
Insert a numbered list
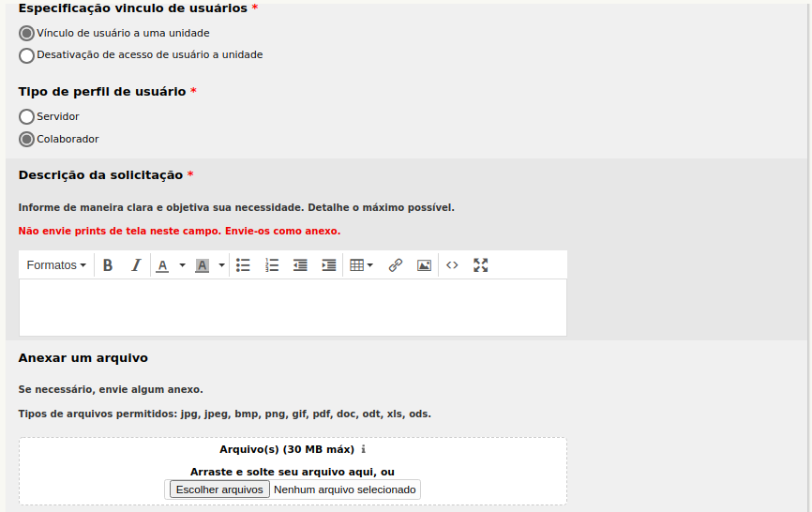[272, 265]
